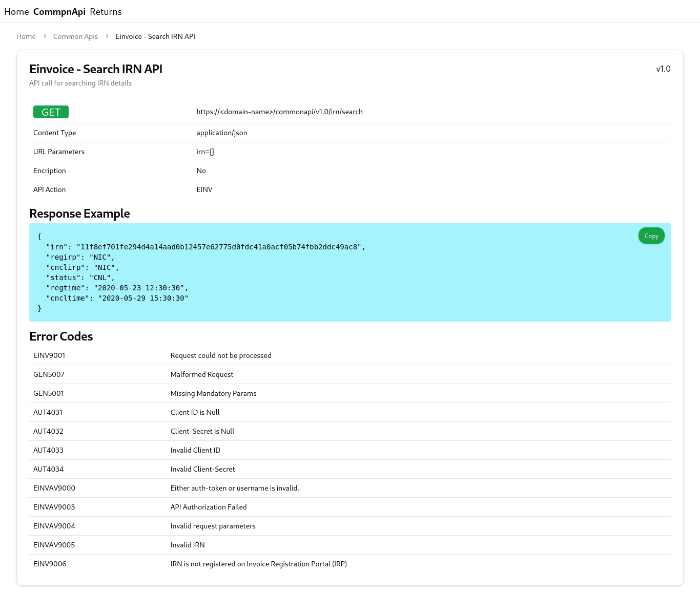Click 'Invalid request parameters' description
The width and height of the screenshot is (700, 594).
click(213, 526)
